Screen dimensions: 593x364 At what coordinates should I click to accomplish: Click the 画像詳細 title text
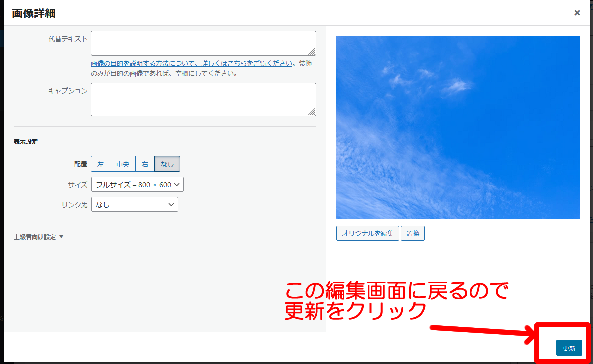(34, 13)
